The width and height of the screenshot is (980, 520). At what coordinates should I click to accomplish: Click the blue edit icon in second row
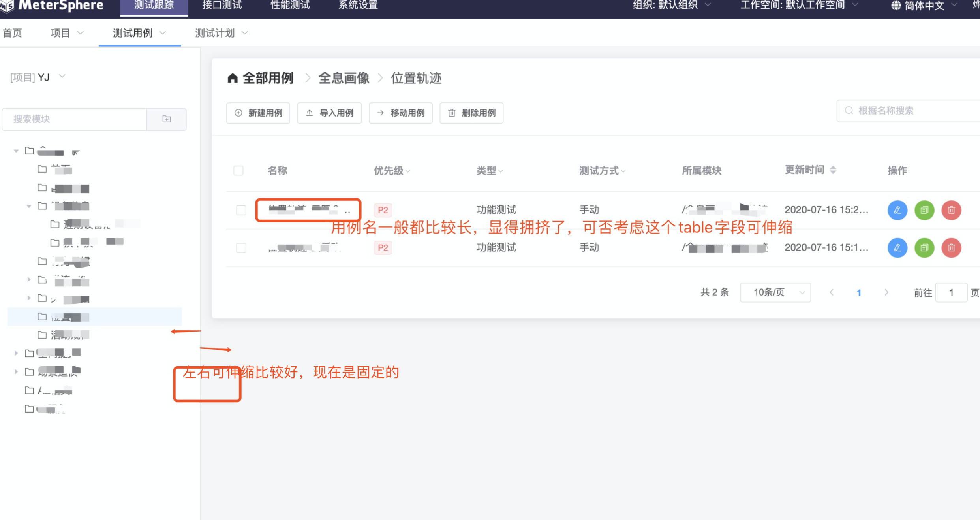coord(897,248)
